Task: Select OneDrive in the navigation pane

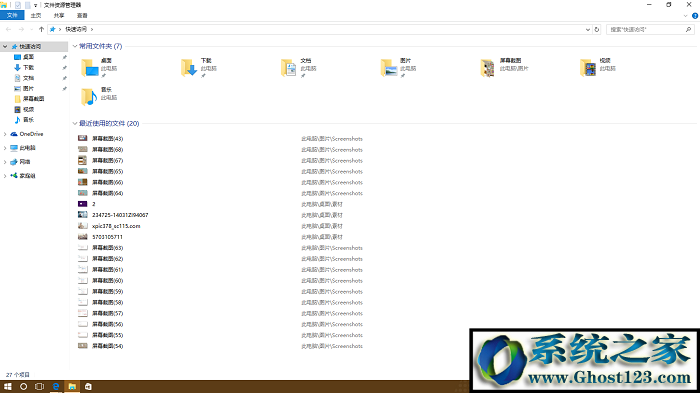Action: click(x=31, y=134)
